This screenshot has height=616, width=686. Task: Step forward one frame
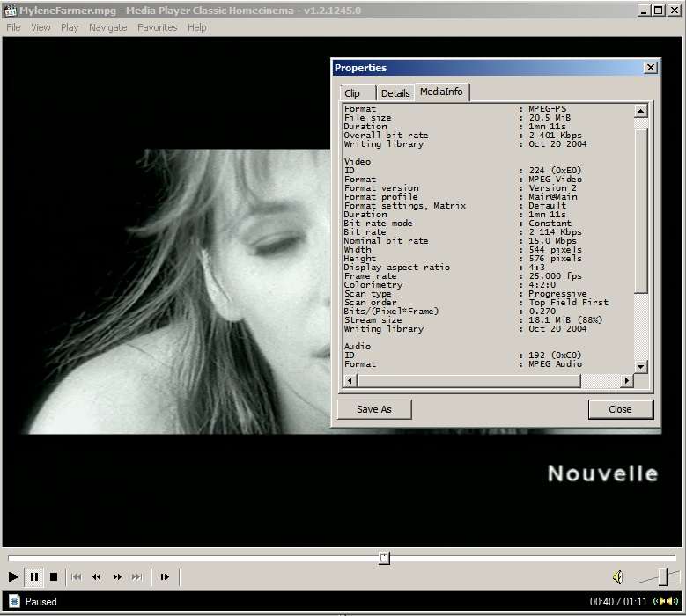pos(165,577)
